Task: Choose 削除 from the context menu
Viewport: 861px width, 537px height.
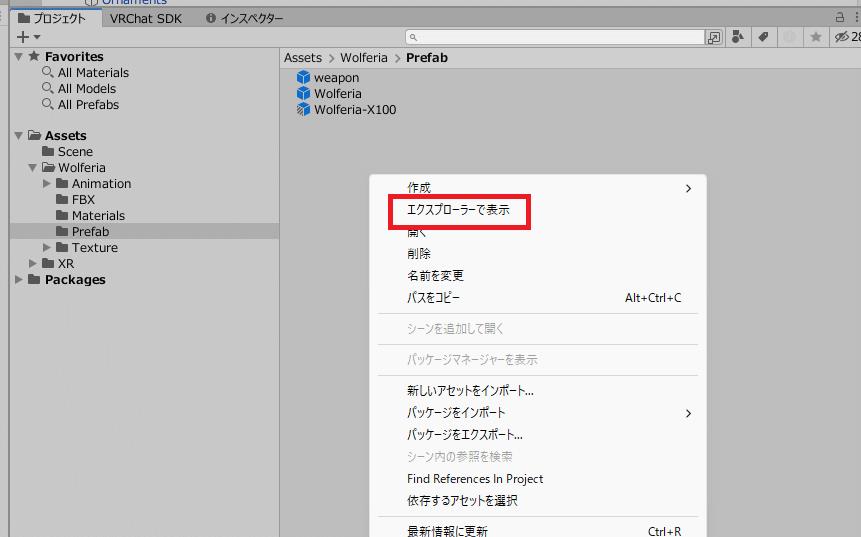Action: (x=538, y=254)
